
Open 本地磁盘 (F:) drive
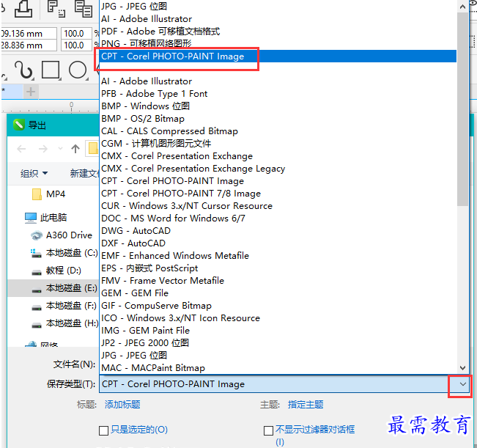click(x=64, y=306)
